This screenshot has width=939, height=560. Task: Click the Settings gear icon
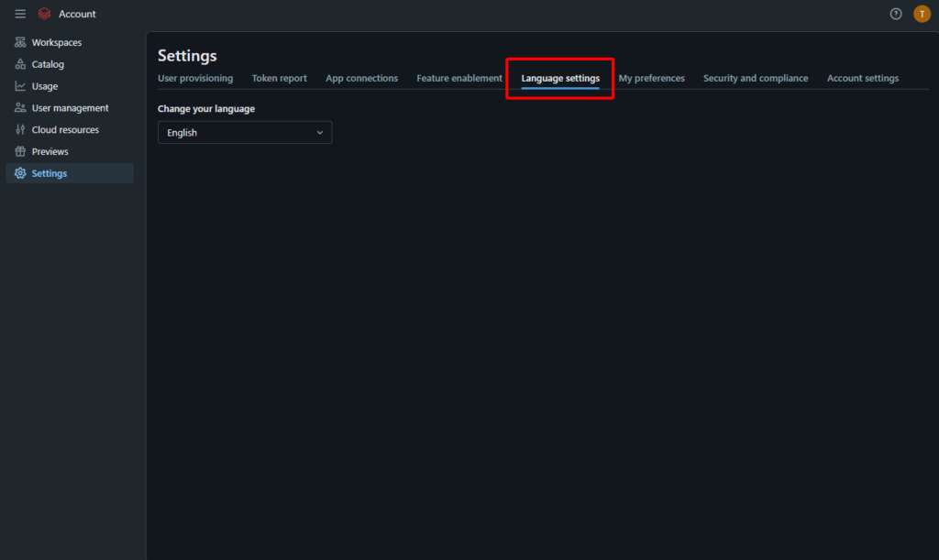pyautogui.click(x=20, y=173)
